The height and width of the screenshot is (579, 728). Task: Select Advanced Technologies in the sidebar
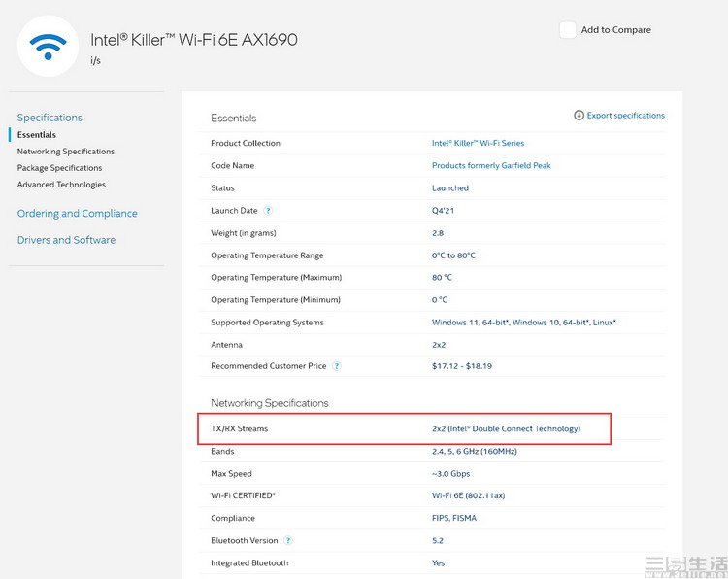coord(61,185)
